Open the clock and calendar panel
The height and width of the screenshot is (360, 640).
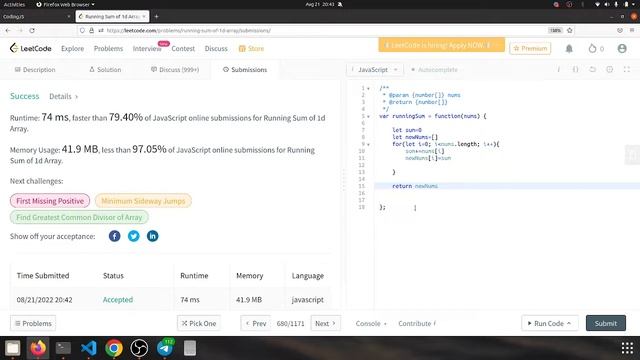[x=320, y=4]
